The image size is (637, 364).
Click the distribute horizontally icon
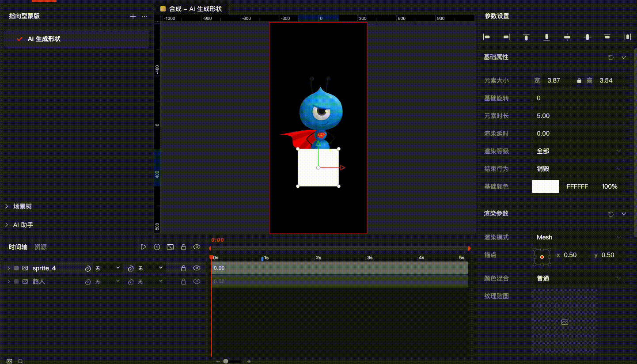pos(627,37)
